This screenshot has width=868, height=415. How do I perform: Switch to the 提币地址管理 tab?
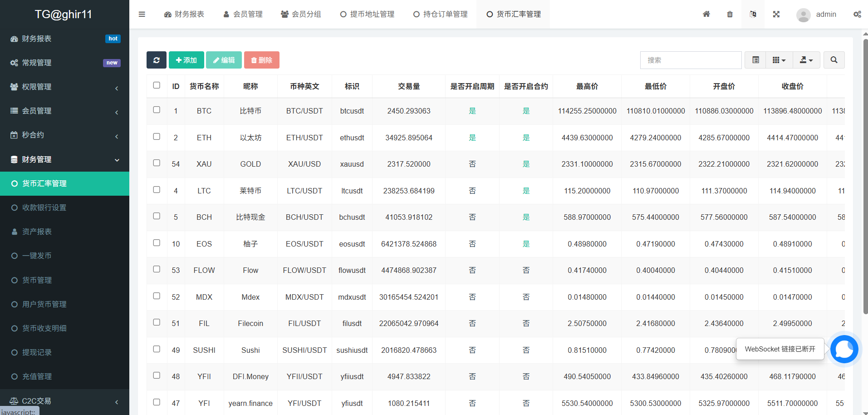tap(367, 14)
